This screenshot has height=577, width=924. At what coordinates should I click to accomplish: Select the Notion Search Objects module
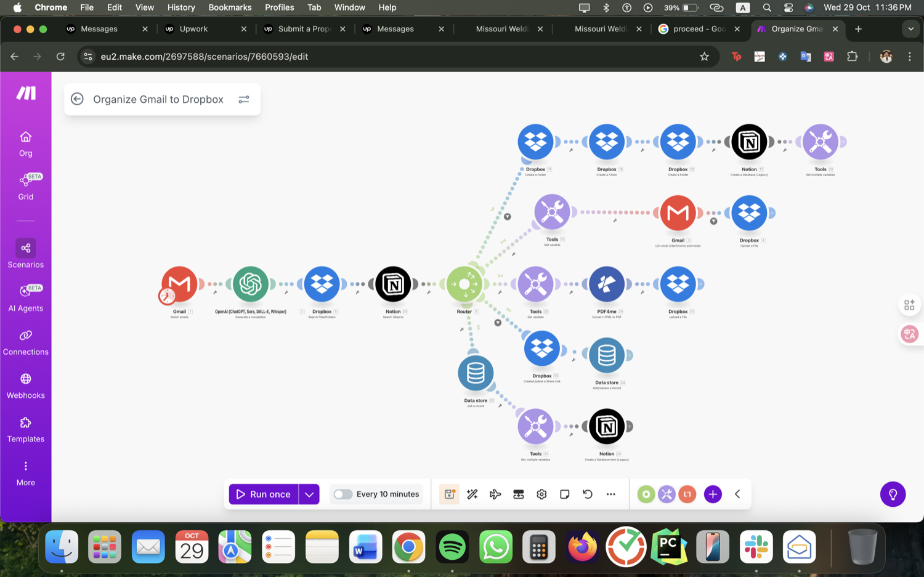pyautogui.click(x=394, y=284)
